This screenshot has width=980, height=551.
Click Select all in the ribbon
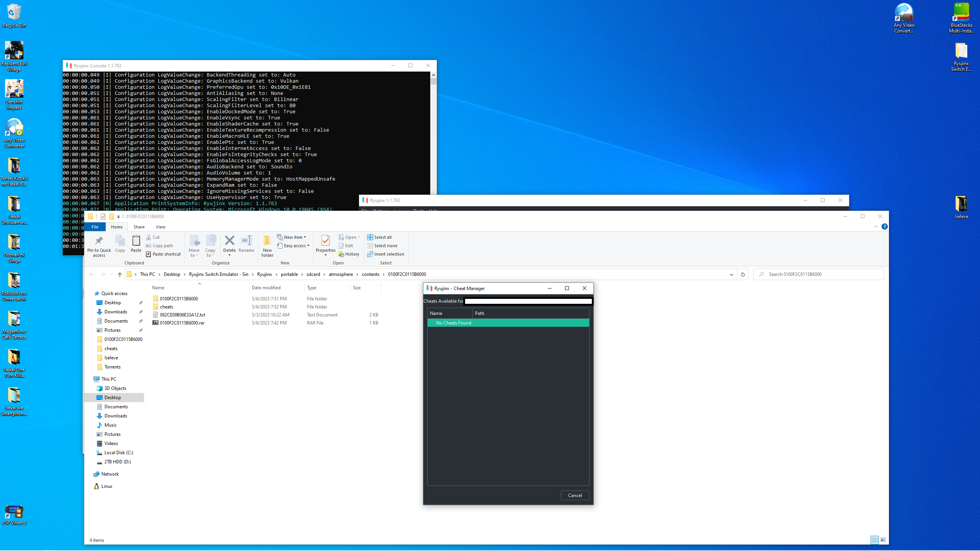coord(379,237)
